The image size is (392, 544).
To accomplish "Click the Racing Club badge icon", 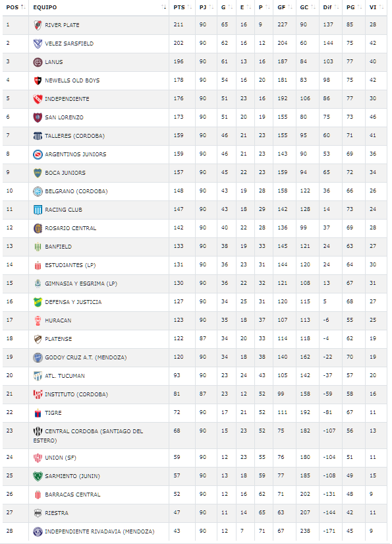I will tap(38, 210).
